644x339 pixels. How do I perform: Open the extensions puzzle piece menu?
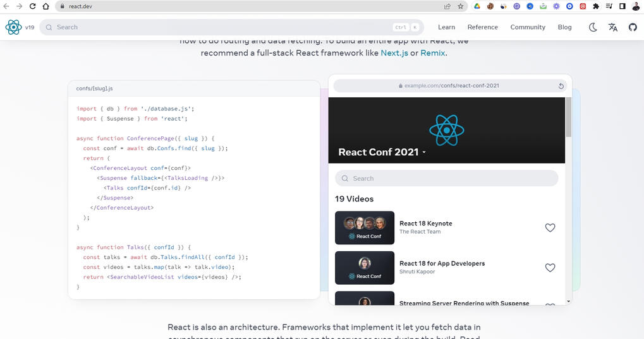(596, 6)
